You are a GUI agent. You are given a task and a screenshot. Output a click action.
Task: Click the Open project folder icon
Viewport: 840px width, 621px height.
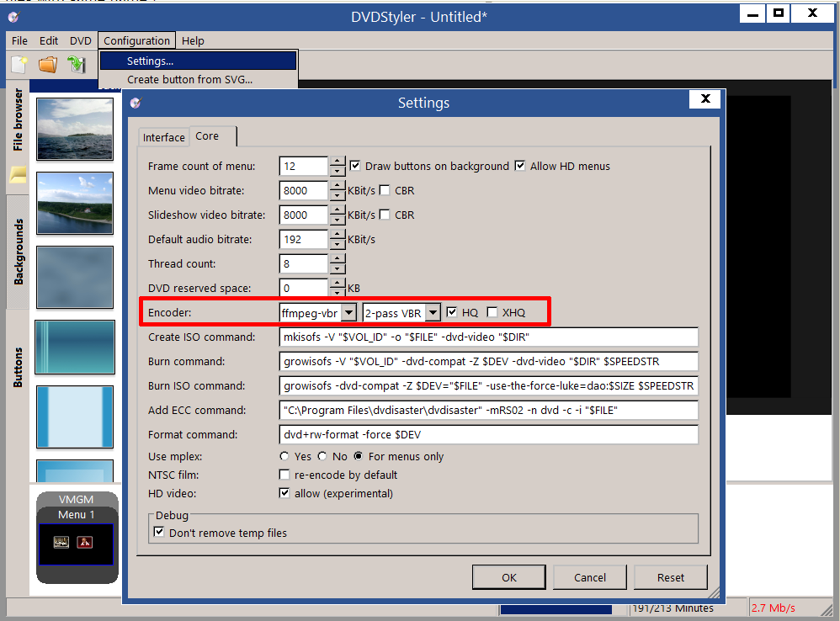pos(48,65)
